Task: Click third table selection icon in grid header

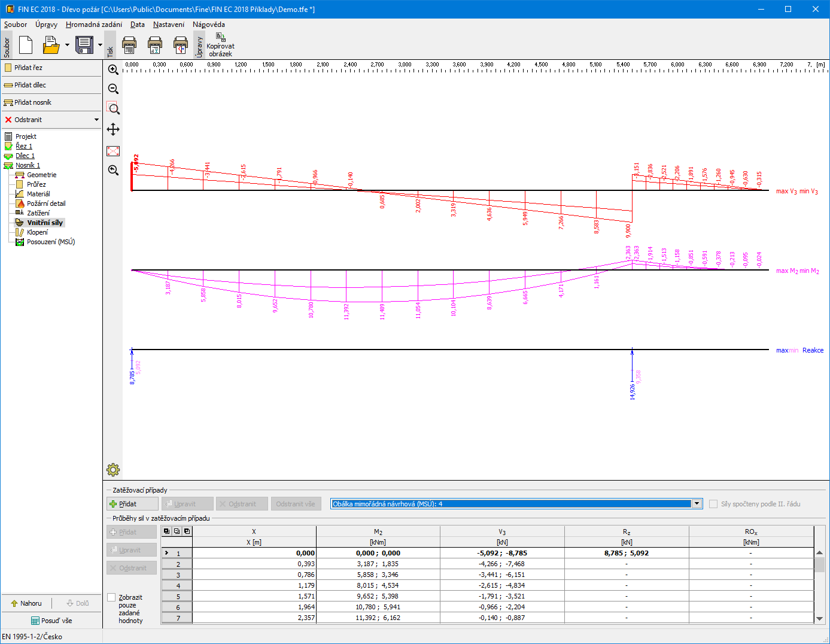Action: (x=187, y=531)
